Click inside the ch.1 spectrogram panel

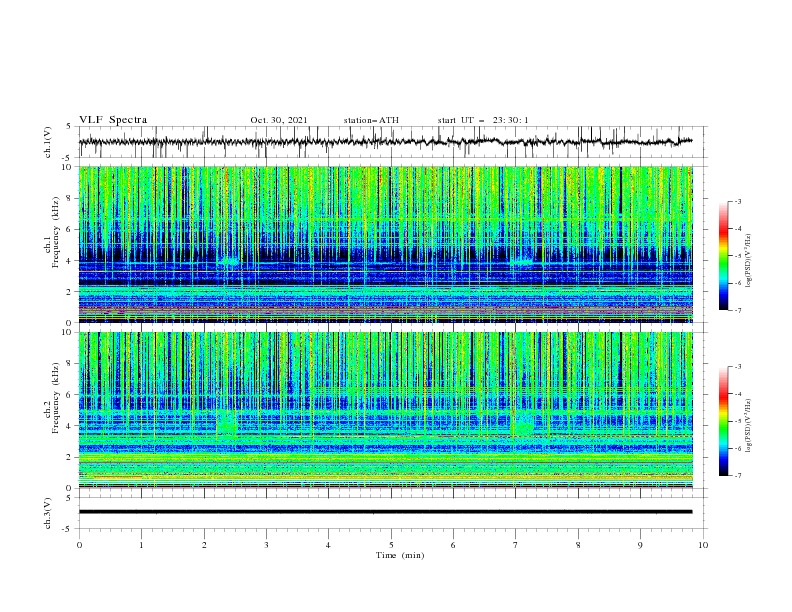pos(385,244)
